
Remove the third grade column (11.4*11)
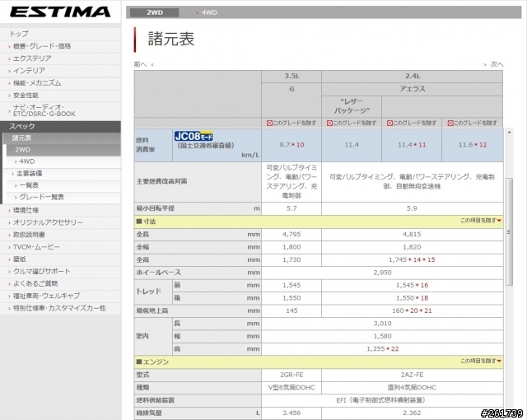pos(412,123)
